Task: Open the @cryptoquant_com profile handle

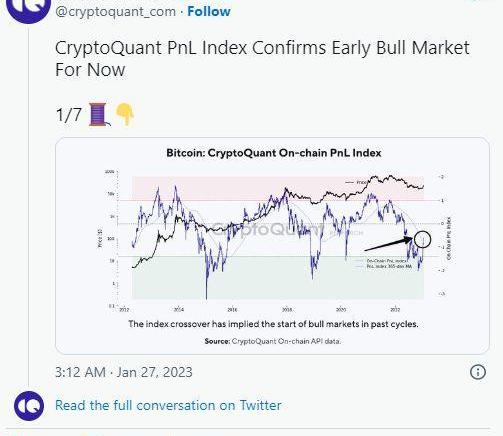Action: [x=116, y=12]
